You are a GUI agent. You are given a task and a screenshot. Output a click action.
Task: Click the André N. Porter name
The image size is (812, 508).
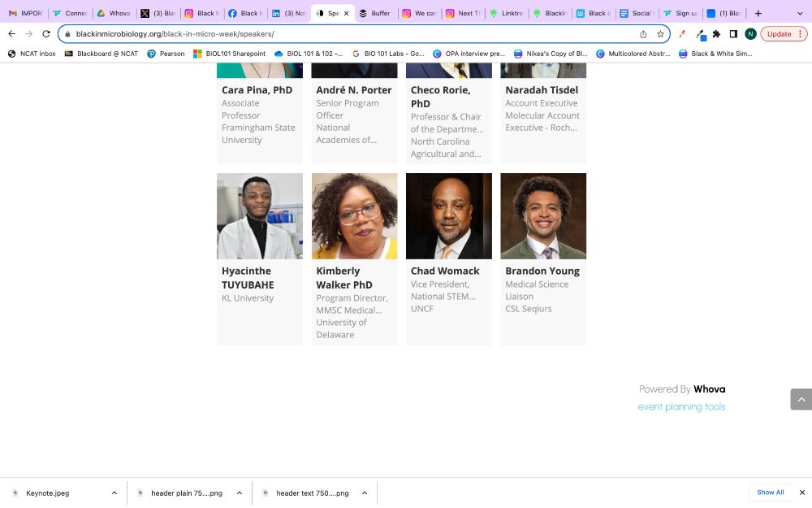[354, 90]
